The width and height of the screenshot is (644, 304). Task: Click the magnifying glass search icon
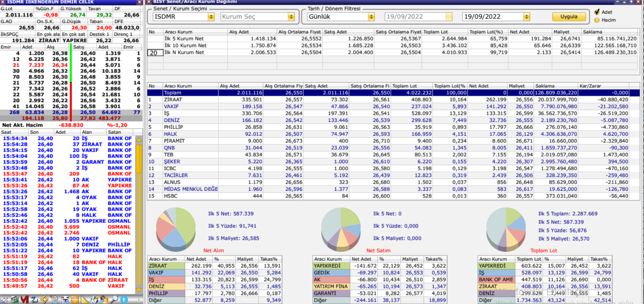(114, 300)
